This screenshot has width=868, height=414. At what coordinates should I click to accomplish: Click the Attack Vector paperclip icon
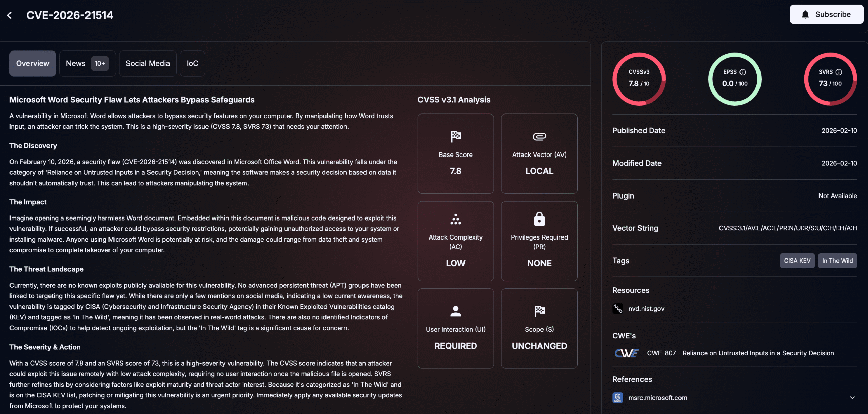pyautogui.click(x=539, y=137)
